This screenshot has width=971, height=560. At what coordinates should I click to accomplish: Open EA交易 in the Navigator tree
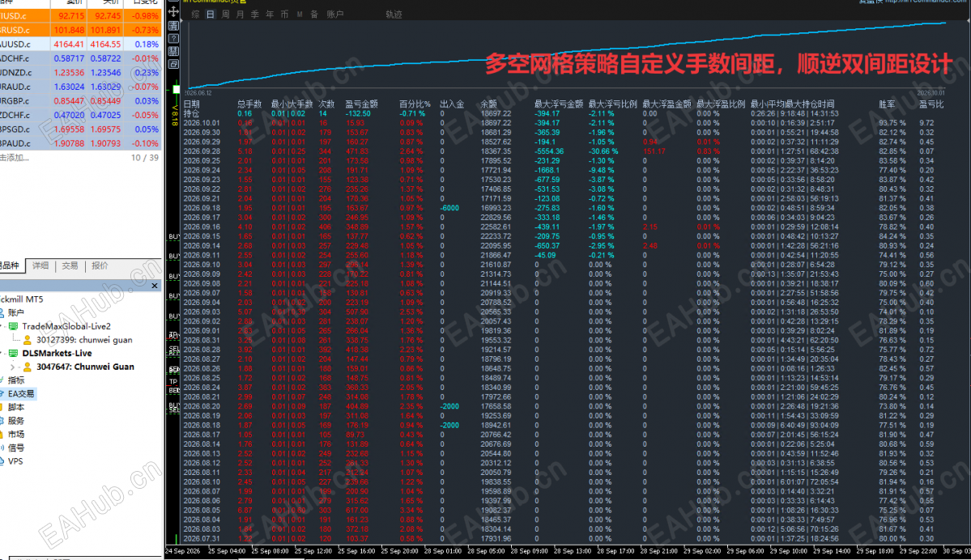click(x=20, y=393)
